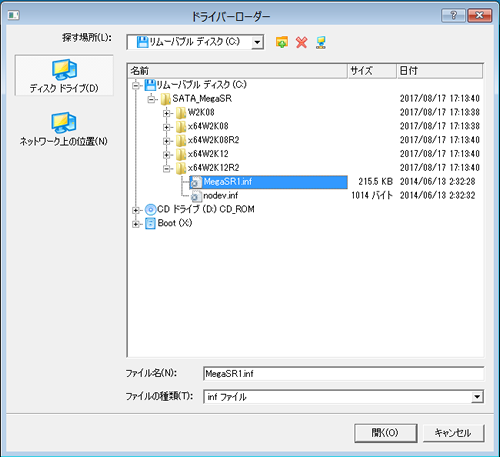Click the new folder toolbar icon
Viewport: 500px width, 457px height.
tap(282, 42)
